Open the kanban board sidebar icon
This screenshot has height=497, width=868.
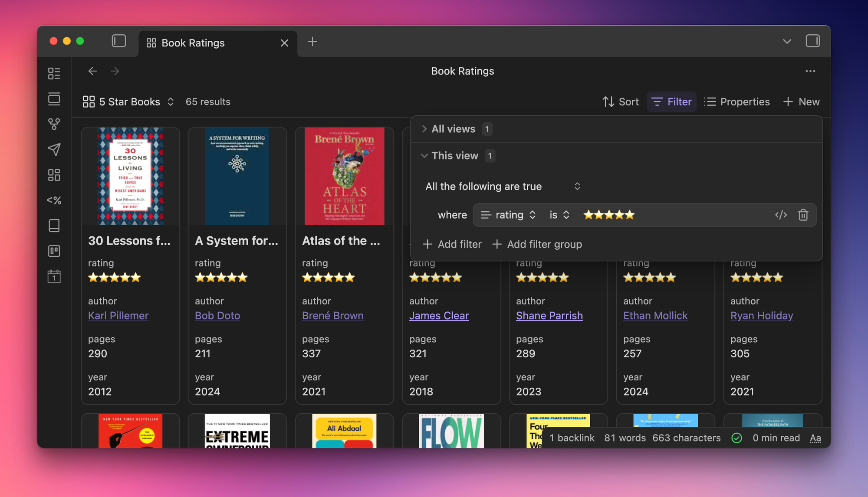(54, 251)
